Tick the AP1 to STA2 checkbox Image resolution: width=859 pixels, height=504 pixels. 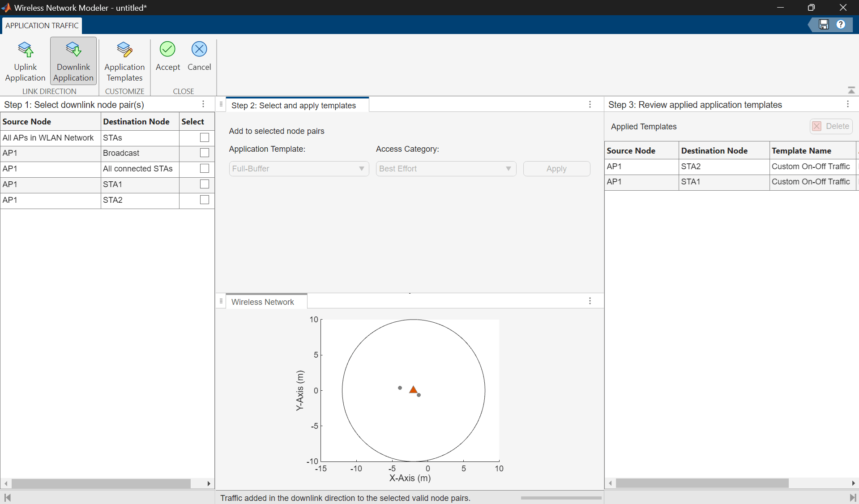click(205, 200)
